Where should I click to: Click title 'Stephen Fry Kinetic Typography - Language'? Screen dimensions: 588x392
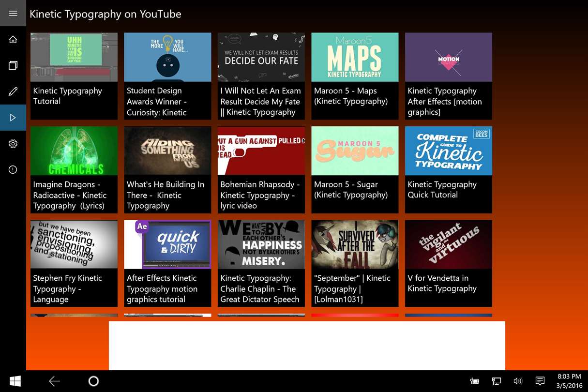[67, 288]
